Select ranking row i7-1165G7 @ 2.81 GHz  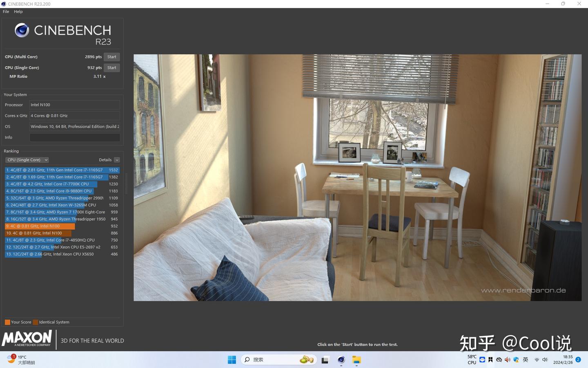62,170
